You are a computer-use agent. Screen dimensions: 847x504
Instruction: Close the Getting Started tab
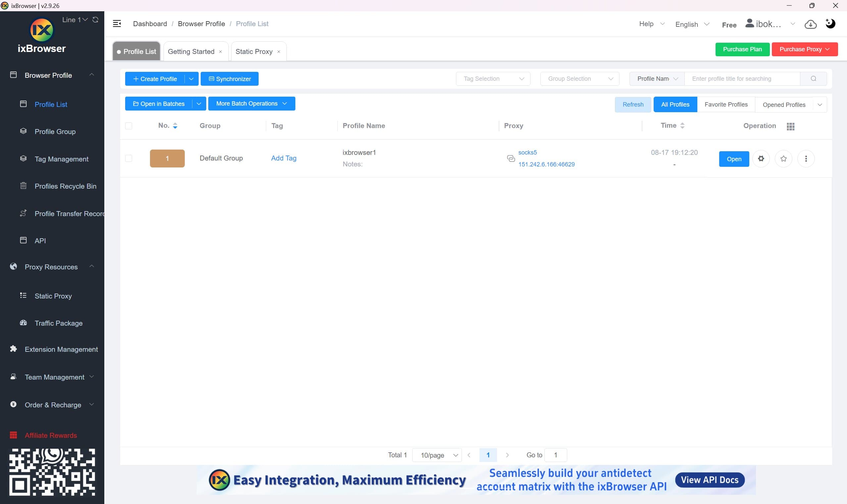point(221,52)
